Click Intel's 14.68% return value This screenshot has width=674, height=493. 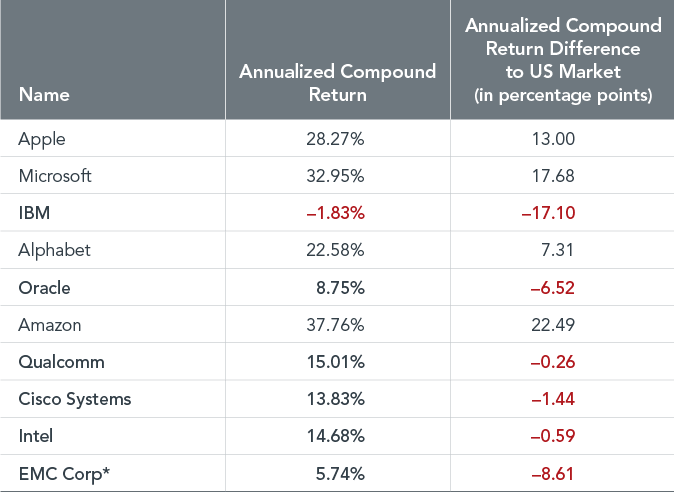[x=335, y=436]
